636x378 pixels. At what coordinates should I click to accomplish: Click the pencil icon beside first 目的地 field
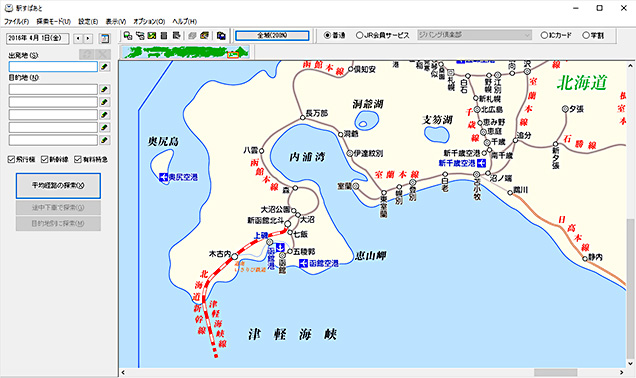click(x=105, y=89)
